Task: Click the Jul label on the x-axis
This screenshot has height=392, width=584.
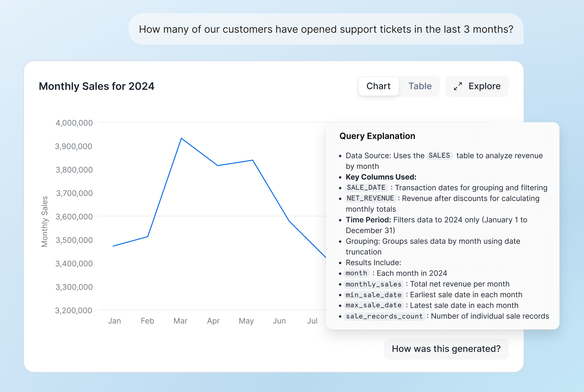Action: point(312,321)
